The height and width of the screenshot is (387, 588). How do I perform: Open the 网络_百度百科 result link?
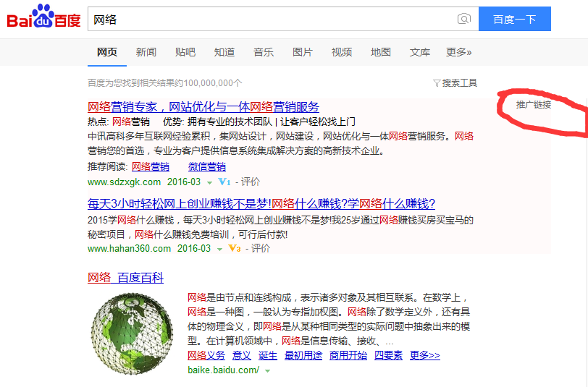click(x=126, y=278)
